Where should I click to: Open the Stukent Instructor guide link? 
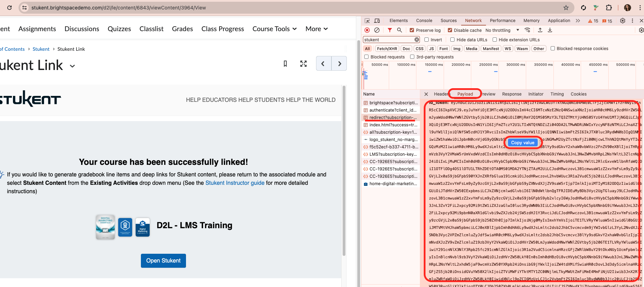point(235,183)
